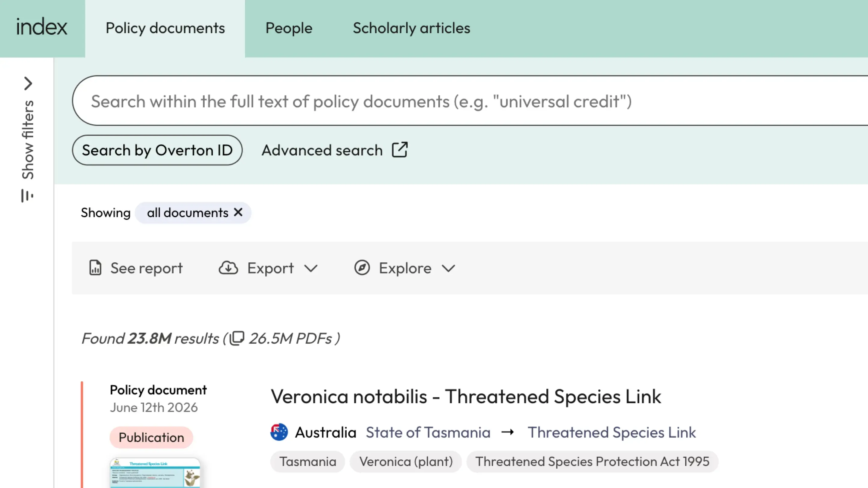The width and height of the screenshot is (868, 488).
Task: Open the Scholarly articles tab
Action: coord(411,28)
